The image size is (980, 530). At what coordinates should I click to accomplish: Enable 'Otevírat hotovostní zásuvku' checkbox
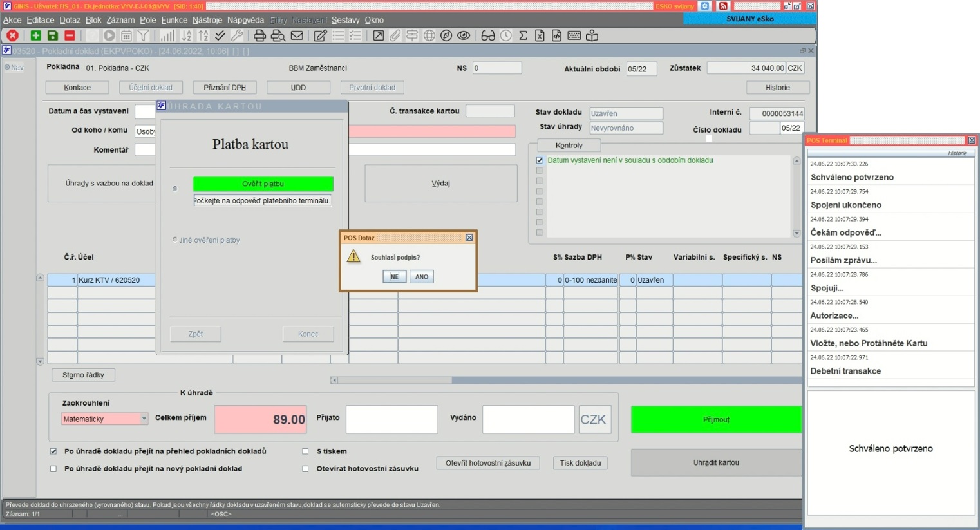(x=306, y=469)
